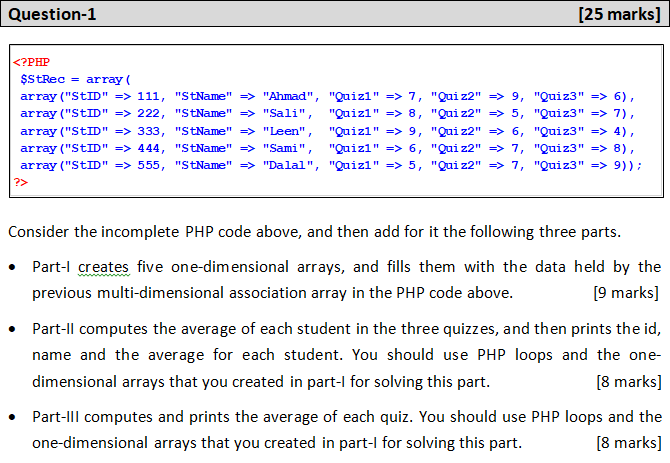Screen dimensions: 670x463
Task: Click the name "Sami" in code
Action: pyautogui.click(x=284, y=148)
